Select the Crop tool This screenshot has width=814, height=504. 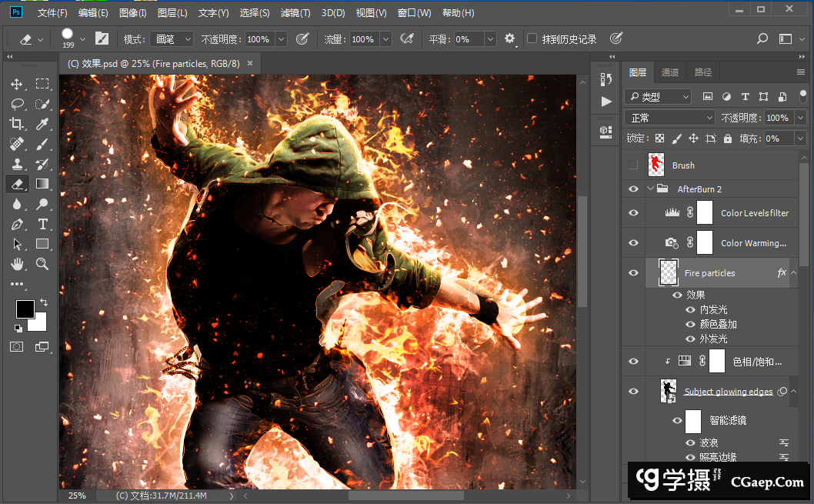pos(17,124)
